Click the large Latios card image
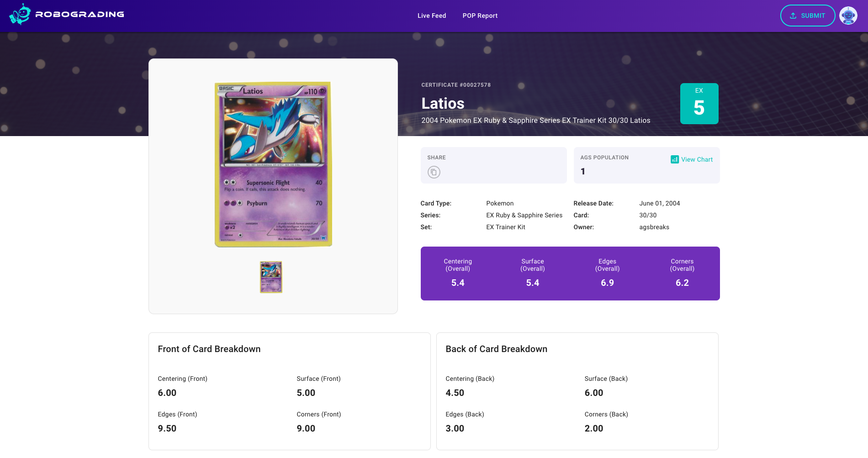This screenshot has width=868, height=458. pos(273,164)
